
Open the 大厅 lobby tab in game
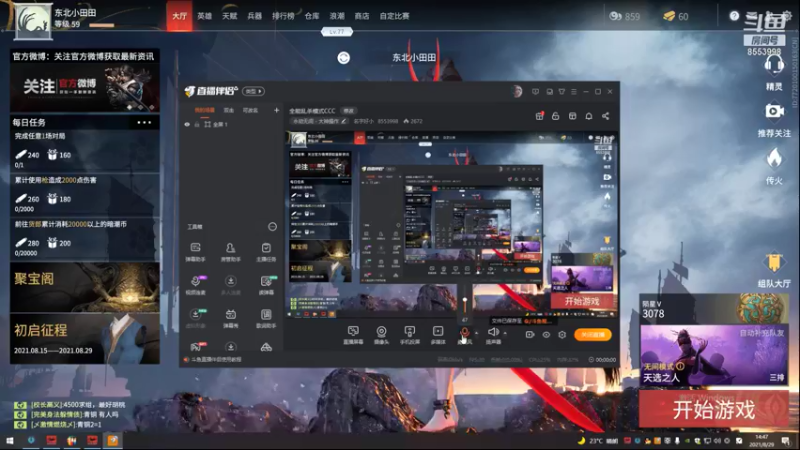click(180, 16)
